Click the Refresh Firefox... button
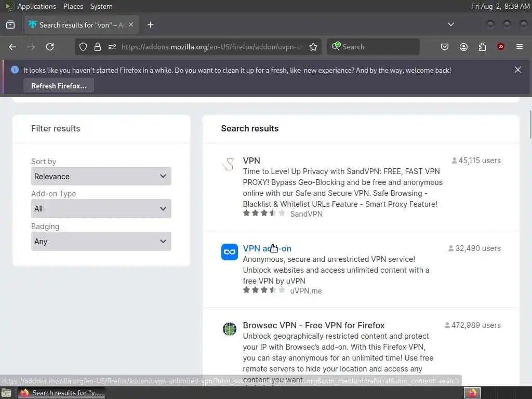 point(59,86)
